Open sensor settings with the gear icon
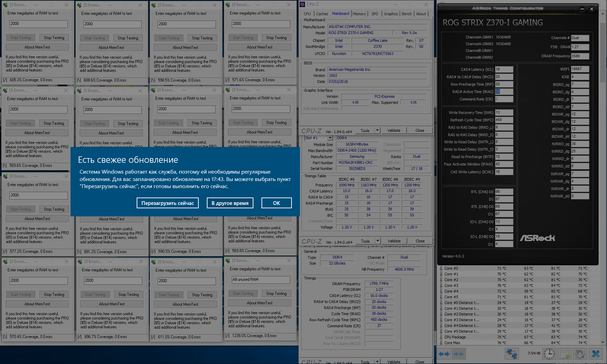Image resolution: width=607 pixels, height=364 pixels. tap(580, 354)
